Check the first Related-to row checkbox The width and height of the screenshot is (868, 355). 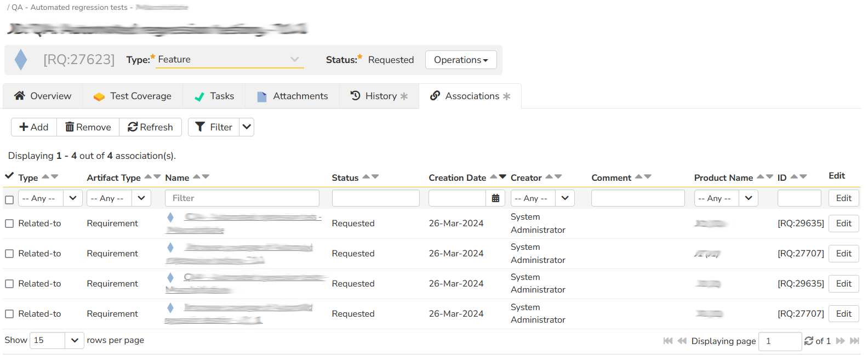click(9, 224)
